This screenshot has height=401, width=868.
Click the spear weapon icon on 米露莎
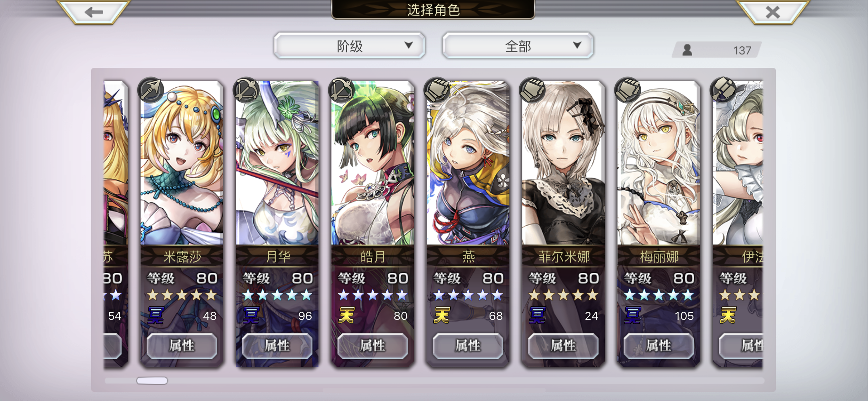point(150,90)
